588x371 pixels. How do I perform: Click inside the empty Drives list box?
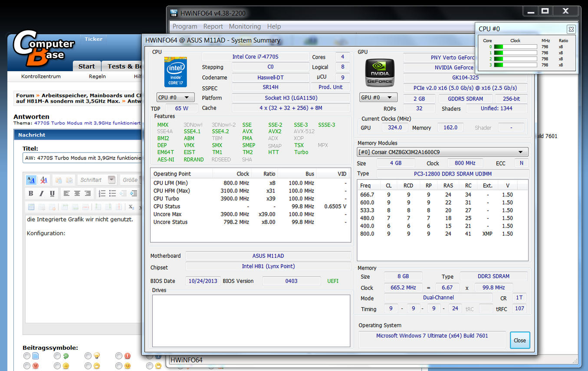point(251,321)
